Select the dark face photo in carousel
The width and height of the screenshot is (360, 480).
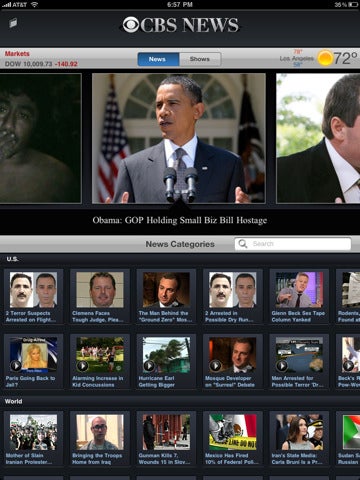click(40, 138)
